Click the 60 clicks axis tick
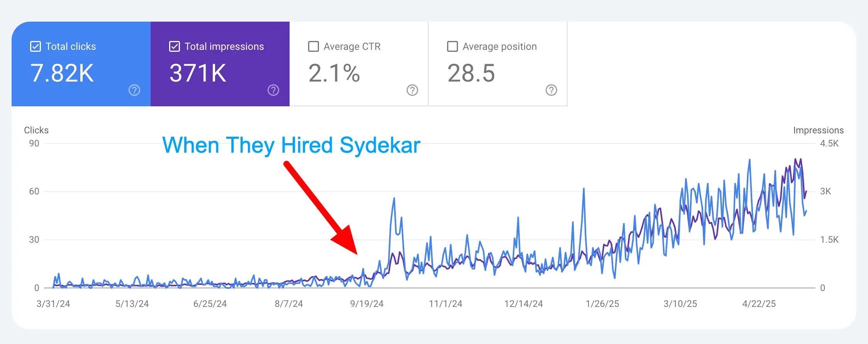 click(34, 191)
